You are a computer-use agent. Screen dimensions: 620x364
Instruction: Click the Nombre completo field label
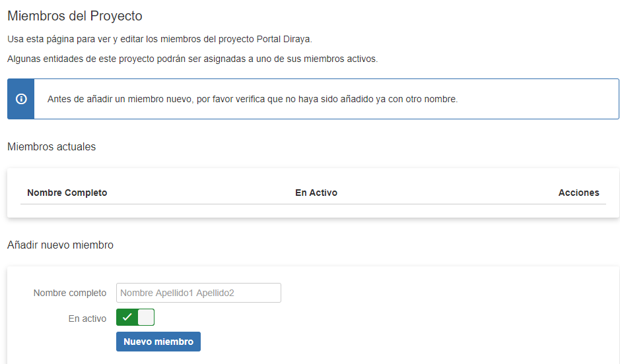[x=70, y=293]
